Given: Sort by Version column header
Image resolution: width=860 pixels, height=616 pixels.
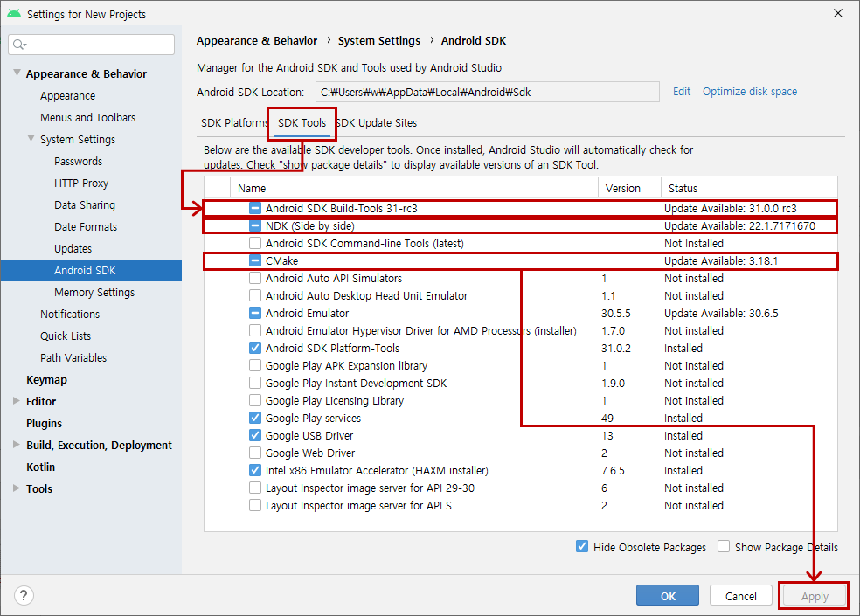Looking at the screenshot, I should tap(629, 188).
